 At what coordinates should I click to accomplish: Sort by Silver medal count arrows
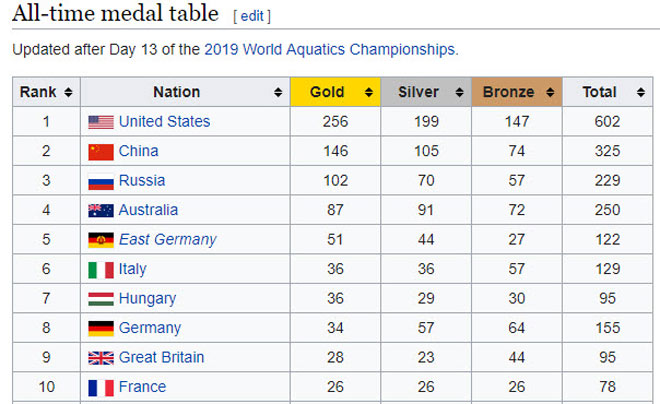pyautogui.click(x=459, y=93)
